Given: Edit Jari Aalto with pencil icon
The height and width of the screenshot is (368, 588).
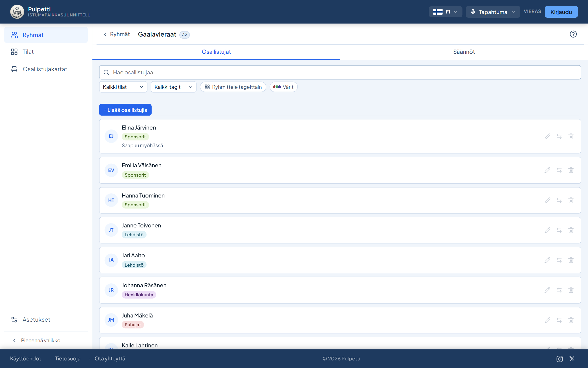Looking at the screenshot, I should pyautogui.click(x=547, y=260).
